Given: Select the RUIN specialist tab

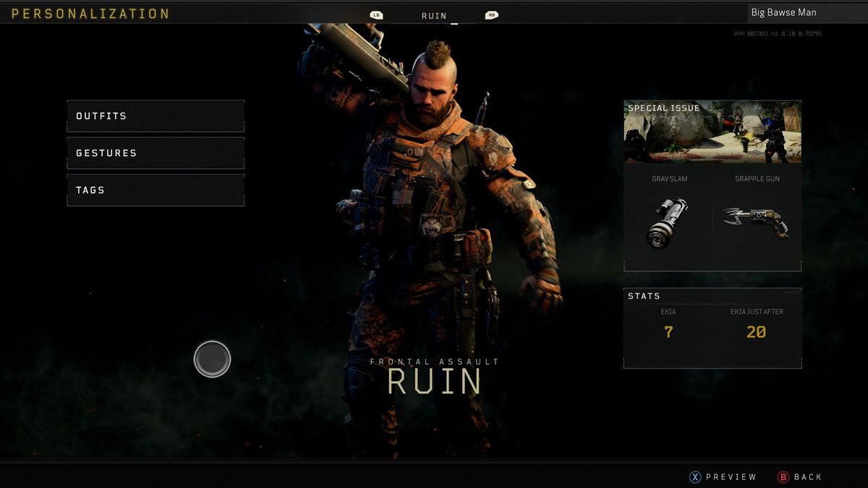Looking at the screenshot, I should coord(434,15).
